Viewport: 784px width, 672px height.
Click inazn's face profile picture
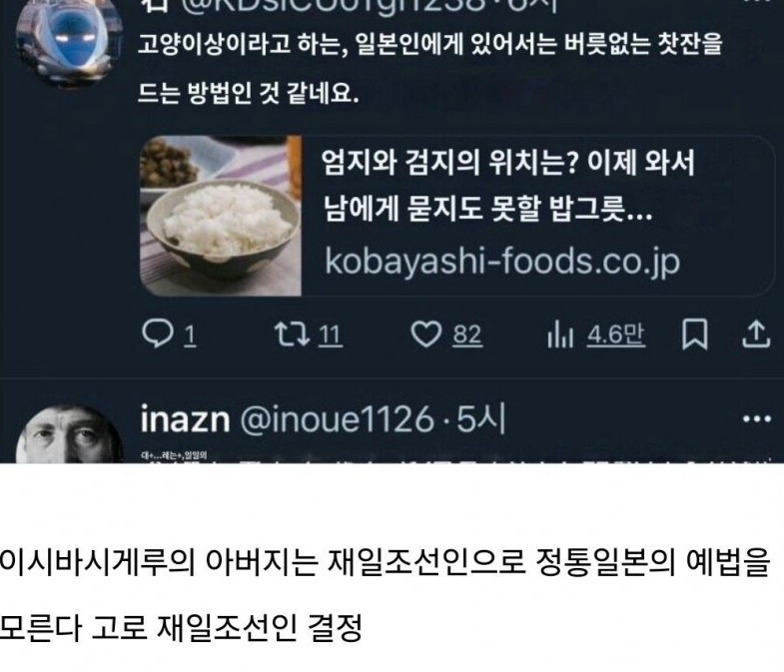69,435
